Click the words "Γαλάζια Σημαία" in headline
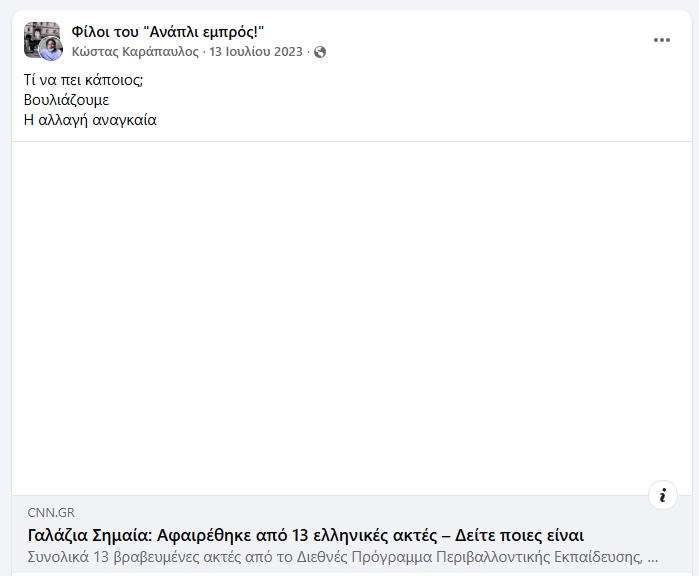Image resolution: width=699 pixels, height=576 pixels. pos(83,535)
